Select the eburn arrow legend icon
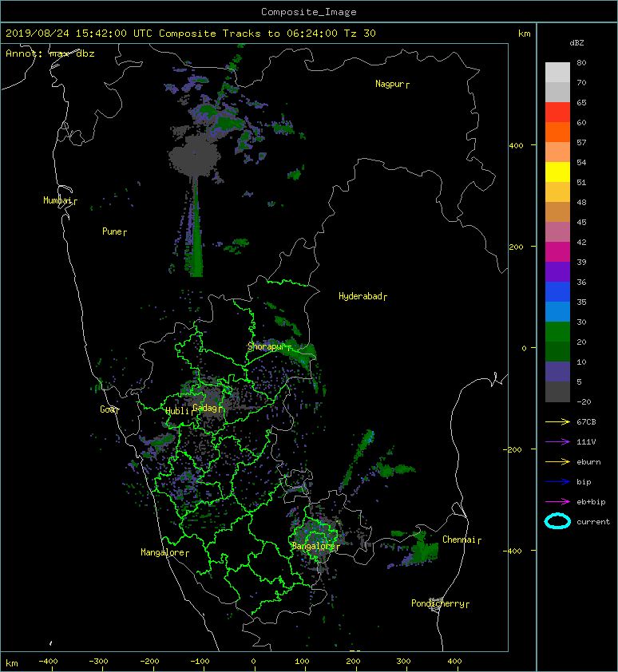Screen dimensions: 618x672 [x=557, y=461]
